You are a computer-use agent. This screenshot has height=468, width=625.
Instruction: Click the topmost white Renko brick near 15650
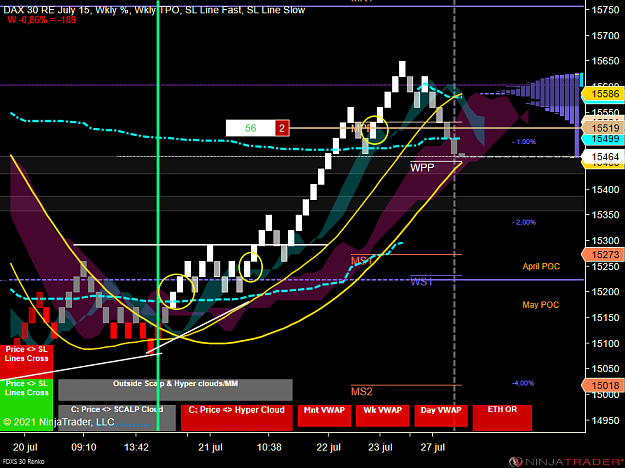pos(402,69)
